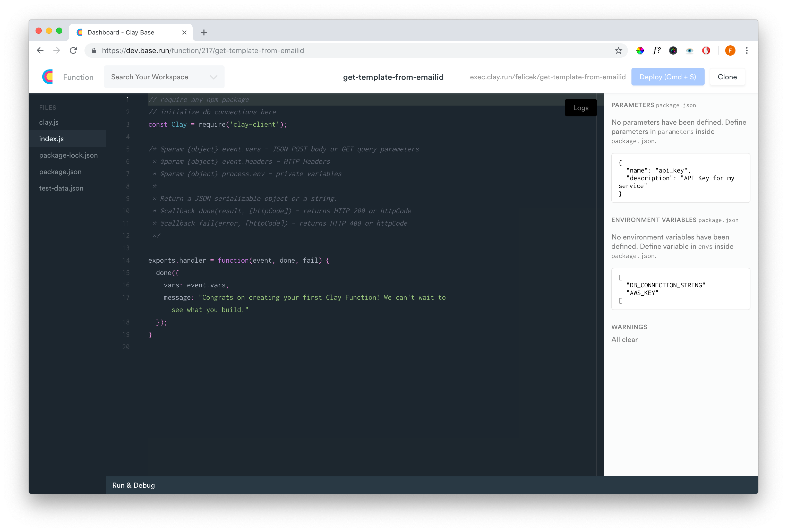The height and width of the screenshot is (532, 787).
Task: Reload the page with refresh icon
Action: point(73,50)
